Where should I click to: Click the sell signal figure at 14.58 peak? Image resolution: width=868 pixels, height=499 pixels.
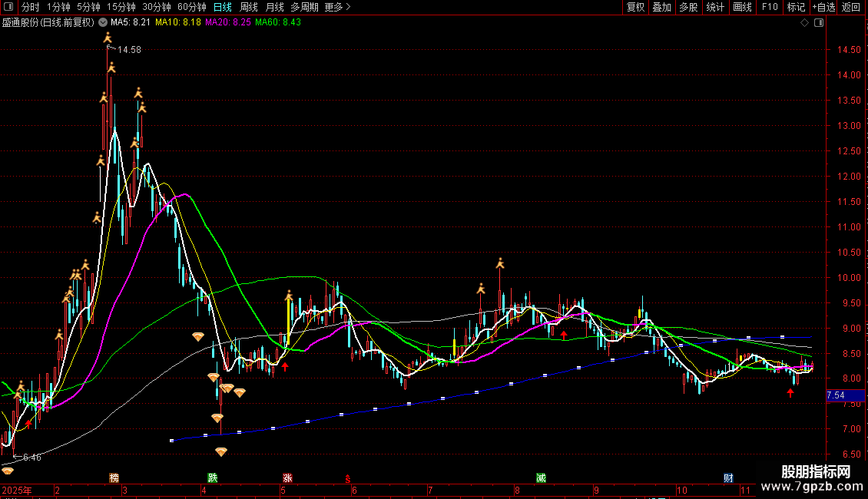point(108,38)
